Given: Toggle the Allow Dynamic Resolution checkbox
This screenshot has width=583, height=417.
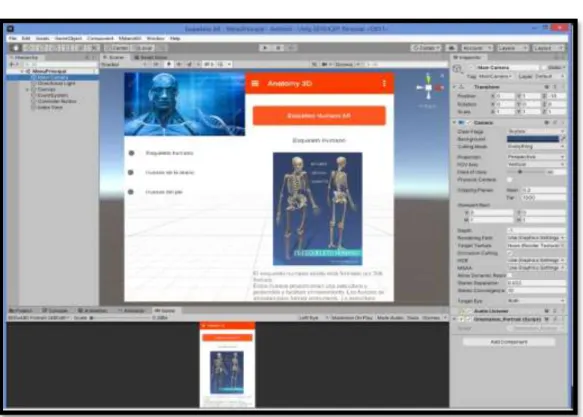Looking at the screenshot, I should tap(510, 275).
